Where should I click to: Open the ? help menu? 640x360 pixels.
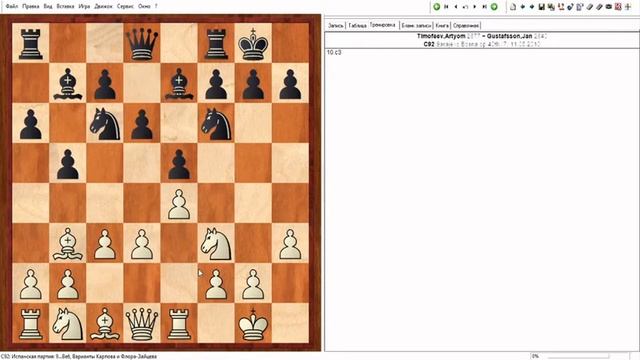pos(156,7)
